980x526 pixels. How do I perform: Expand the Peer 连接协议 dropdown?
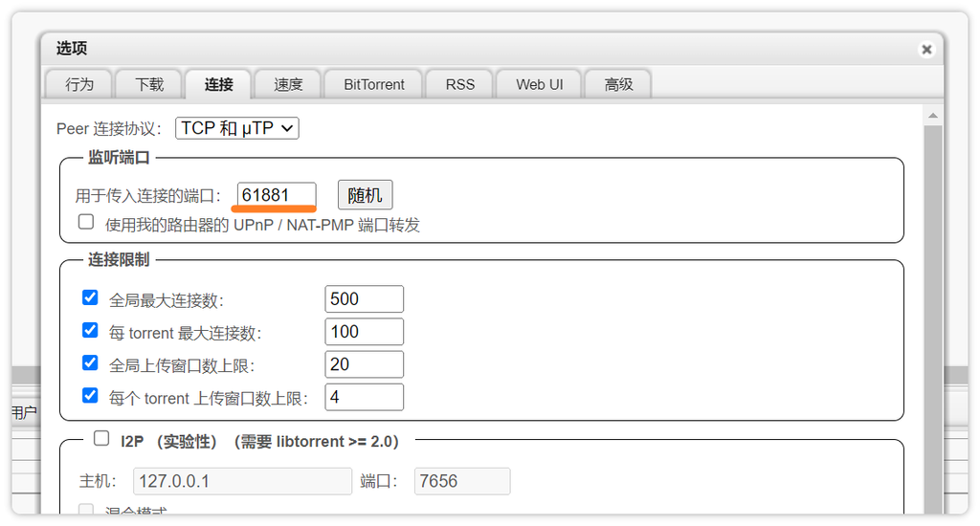[237, 128]
